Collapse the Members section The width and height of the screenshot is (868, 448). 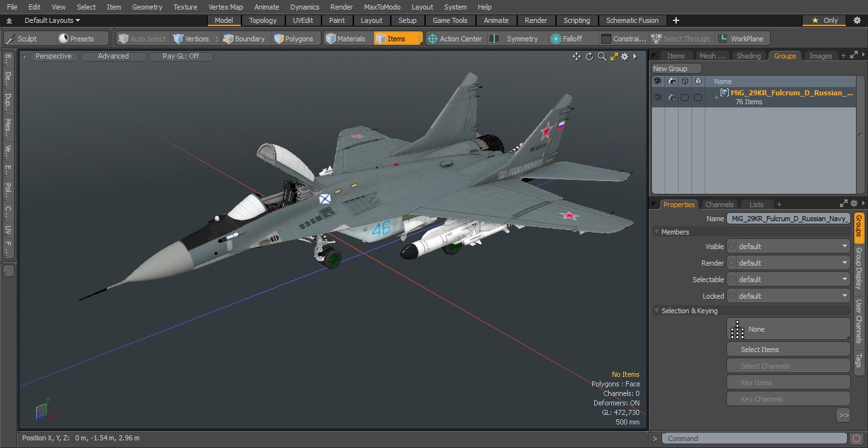click(656, 232)
